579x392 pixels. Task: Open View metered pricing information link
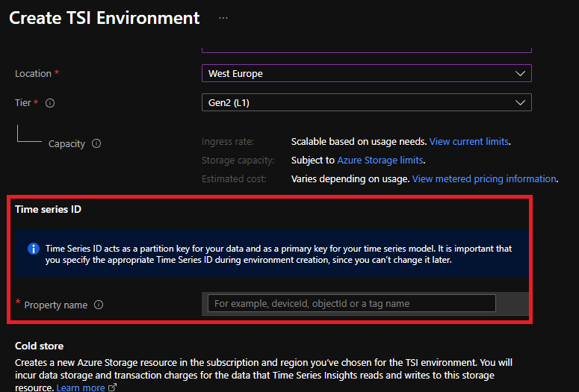click(x=484, y=179)
